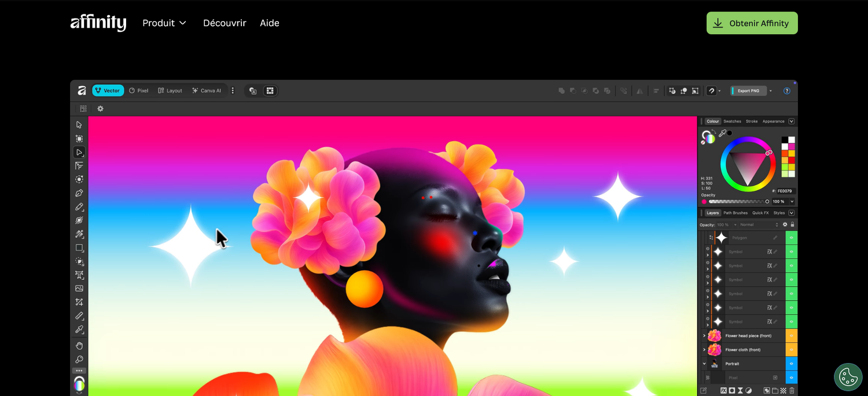This screenshot has width=868, height=396.
Task: Click the Obtenir Affinity button
Action: click(x=752, y=23)
